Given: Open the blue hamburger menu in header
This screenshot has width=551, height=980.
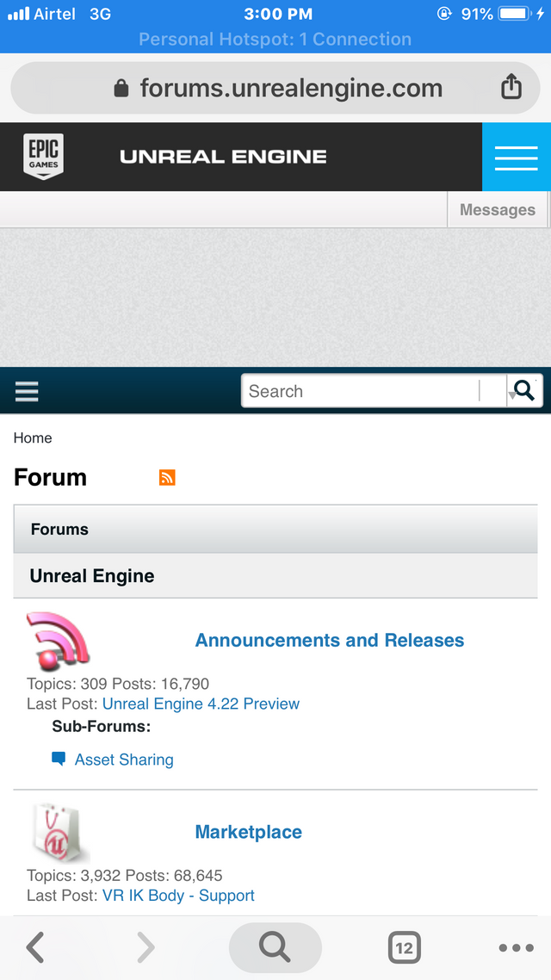Looking at the screenshot, I should pos(516,157).
